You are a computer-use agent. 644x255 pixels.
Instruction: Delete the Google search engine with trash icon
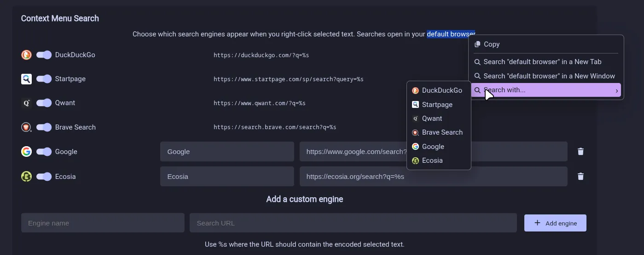point(580,152)
